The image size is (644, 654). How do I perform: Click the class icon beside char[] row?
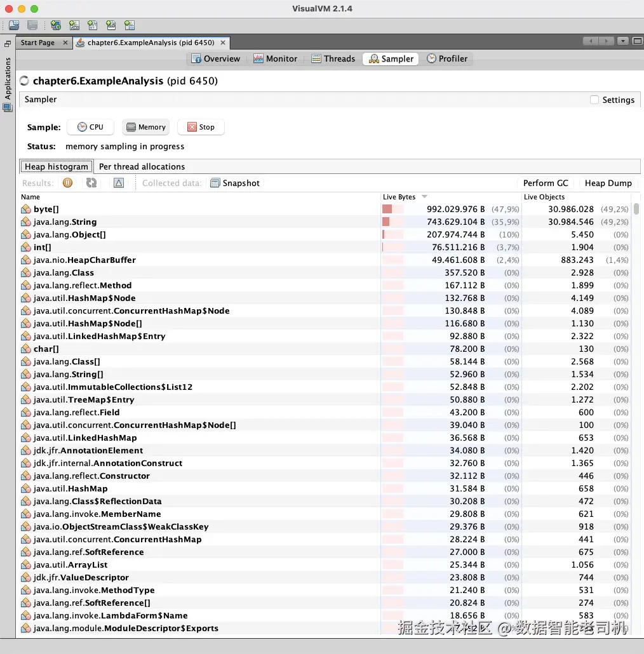pos(26,349)
